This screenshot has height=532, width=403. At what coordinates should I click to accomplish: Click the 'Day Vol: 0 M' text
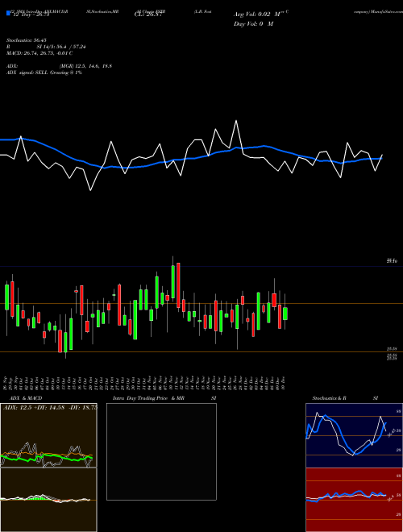pyautogui.click(x=253, y=24)
